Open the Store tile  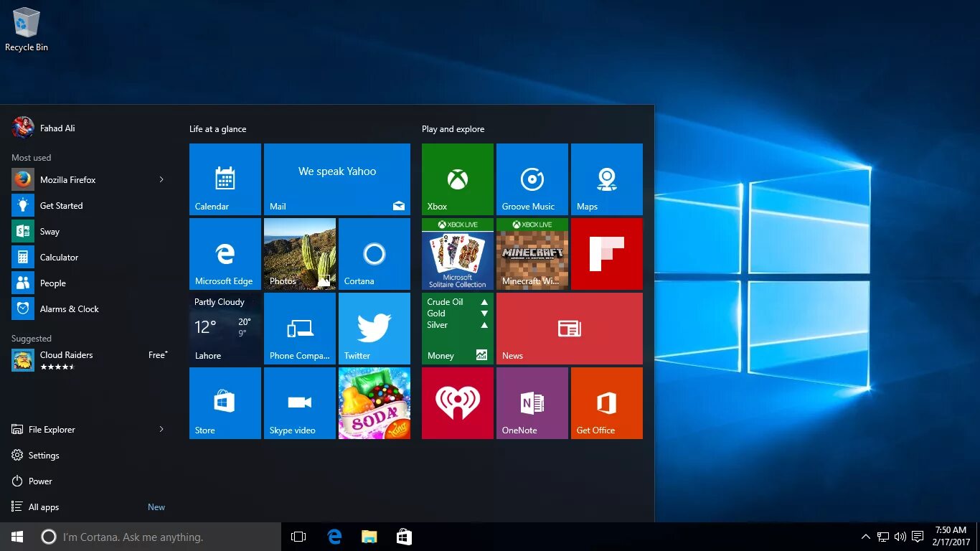225,403
